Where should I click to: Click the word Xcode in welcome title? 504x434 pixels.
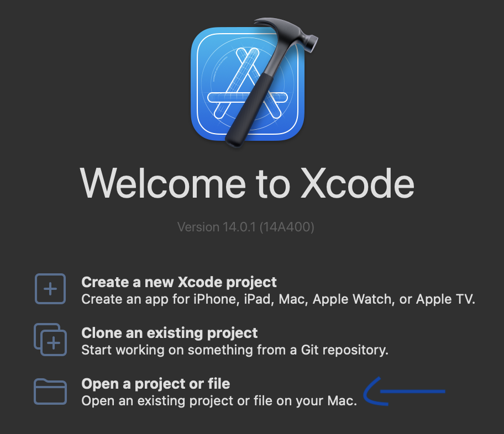pyautogui.click(x=357, y=183)
